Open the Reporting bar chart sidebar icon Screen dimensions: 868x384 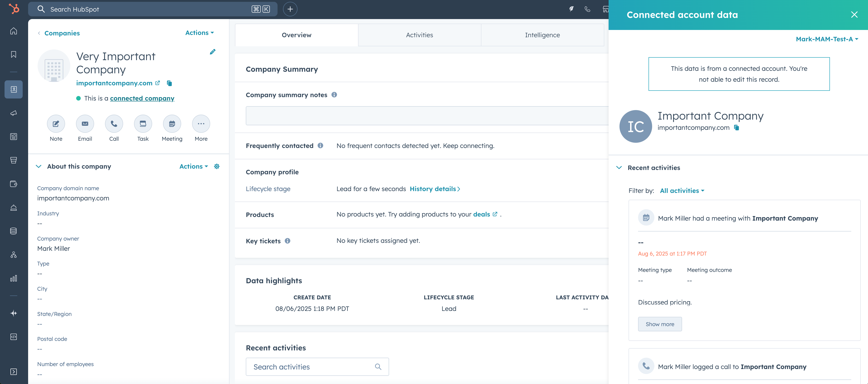click(13, 278)
